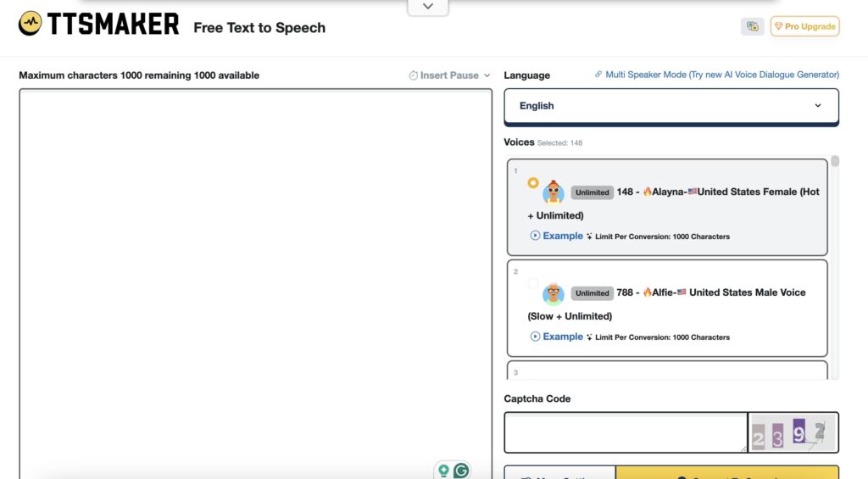Screen dimensions: 868x479
Task: Select the Alayna voice radio button
Action: [x=532, y=183]
